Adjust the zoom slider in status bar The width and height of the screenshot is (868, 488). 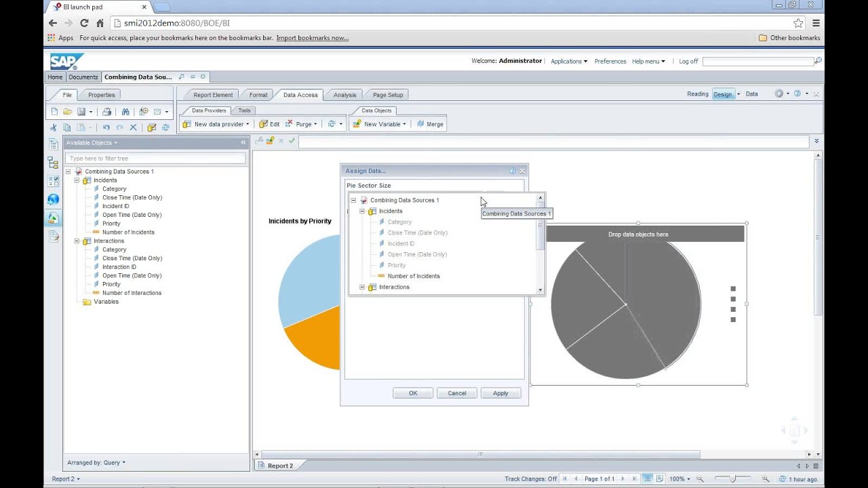pos(733,479)
